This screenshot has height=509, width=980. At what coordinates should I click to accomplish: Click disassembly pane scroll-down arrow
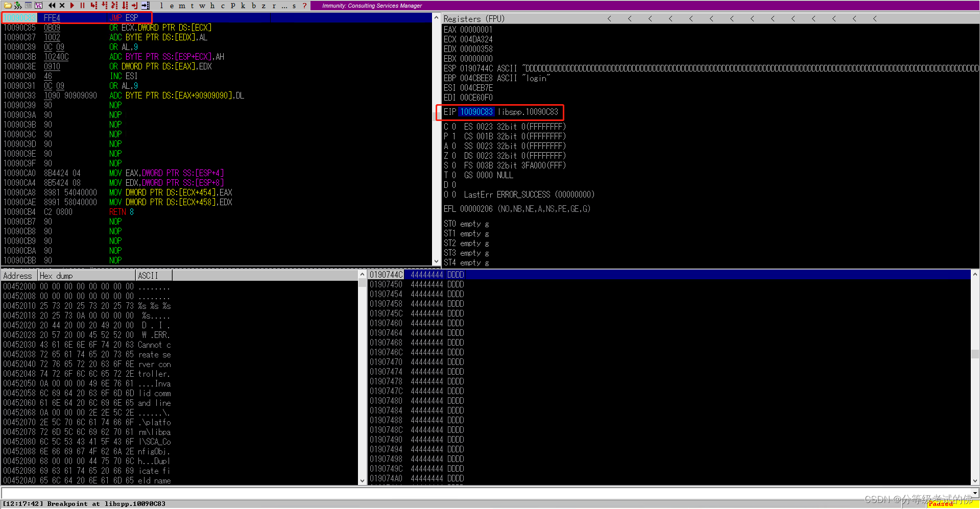436,261
